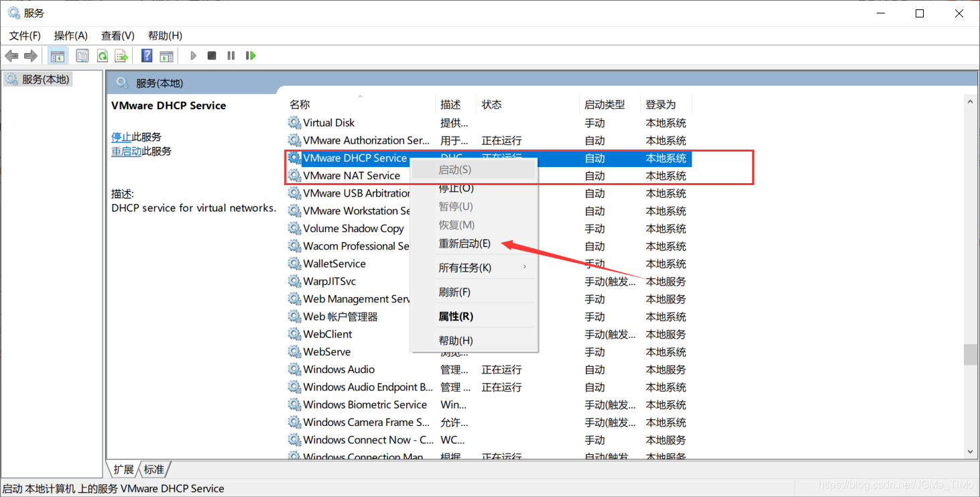Click the gear icon beside Windows Camera Frame Server
Viewport: 980px width, 497px height.
[x=294, y=423]
